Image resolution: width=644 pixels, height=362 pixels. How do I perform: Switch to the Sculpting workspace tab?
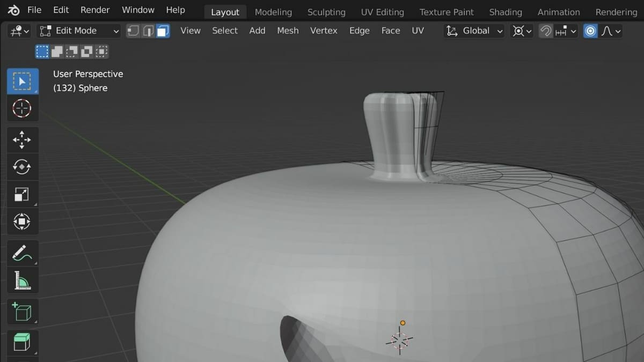tap(326, 12)
